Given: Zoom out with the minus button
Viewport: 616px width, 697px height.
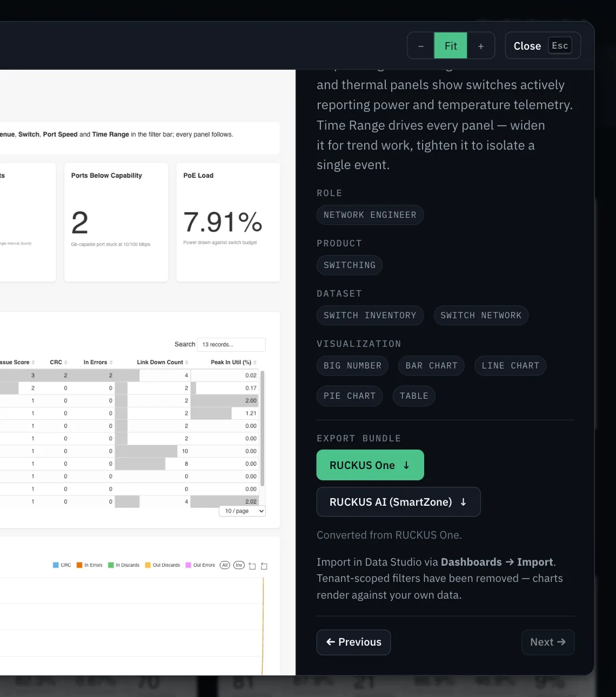Looking at the screenshot, I should pyautogui.click(x=421, y=46).
